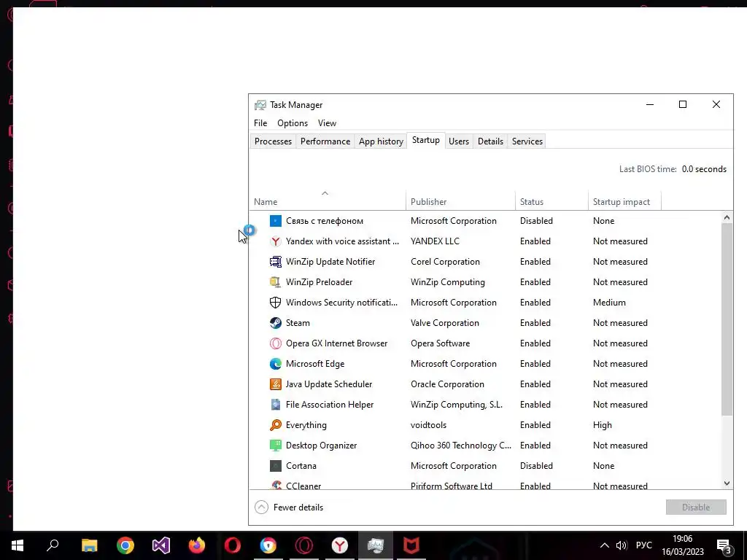Switch input language РУС indicator
747x560 pixels.
coord(644,545)
